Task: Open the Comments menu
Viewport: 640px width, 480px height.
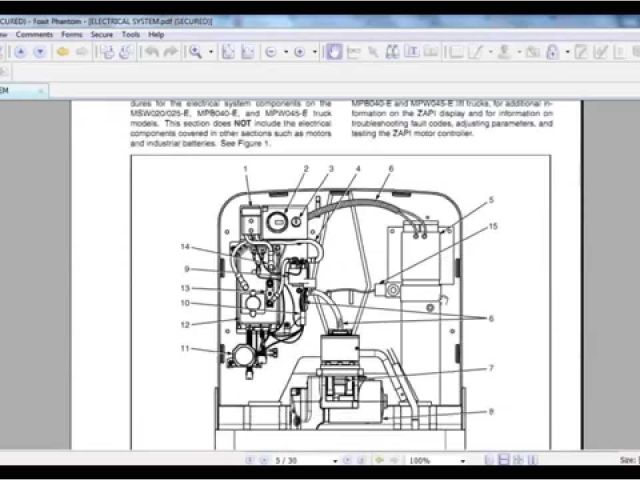Action: click(34, 34)
